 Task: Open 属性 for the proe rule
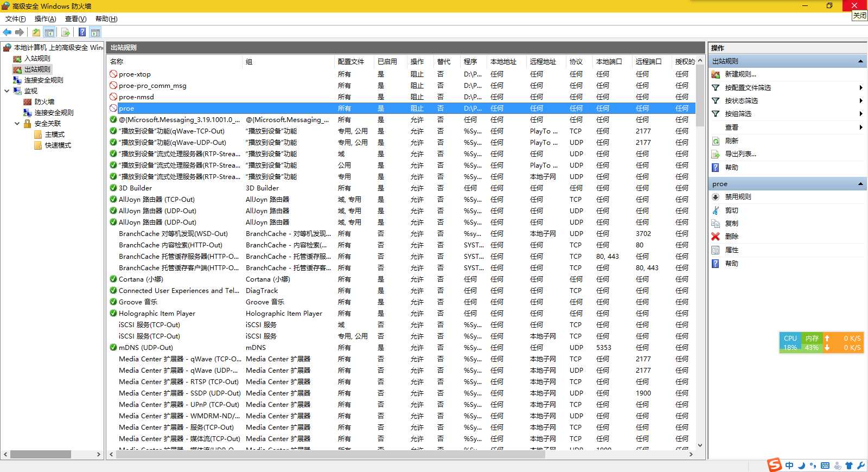pyautogui.click(x=731, y=250)
